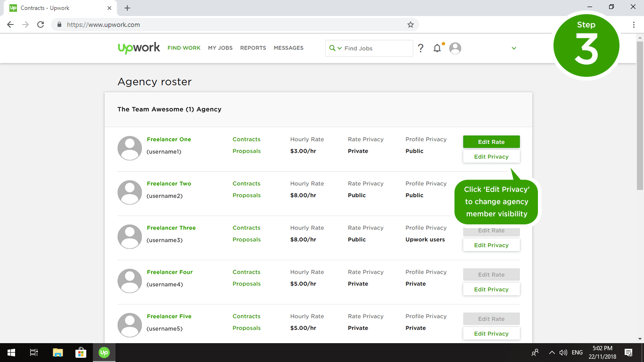Image resolution: width=644 pixels, height=362 pixels.
Task: Click Freelancer One's profile picture
Action: coord(130,148)
